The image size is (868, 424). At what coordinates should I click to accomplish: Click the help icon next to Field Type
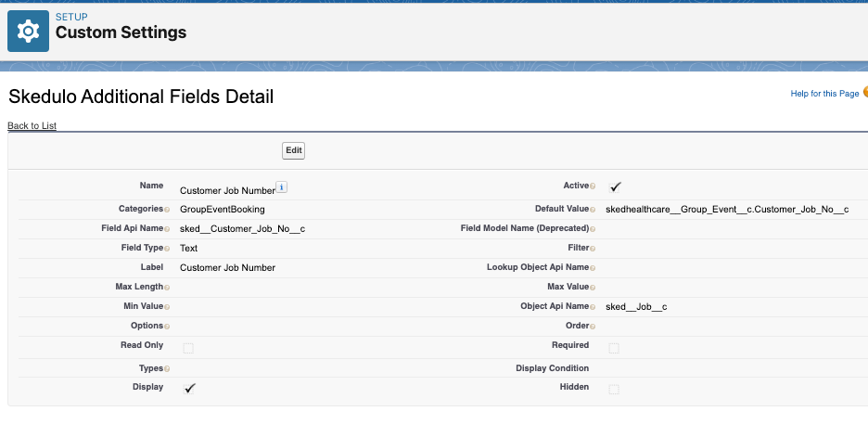167,249
